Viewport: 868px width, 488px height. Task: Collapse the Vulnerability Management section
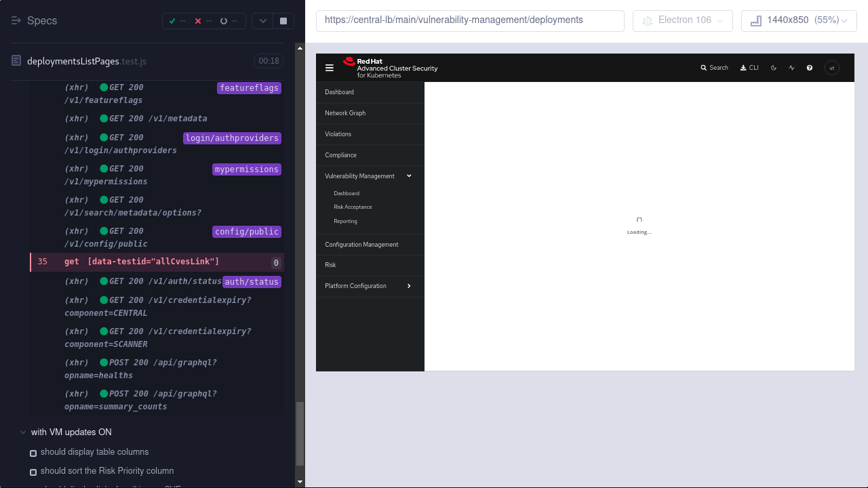[370, 176]
